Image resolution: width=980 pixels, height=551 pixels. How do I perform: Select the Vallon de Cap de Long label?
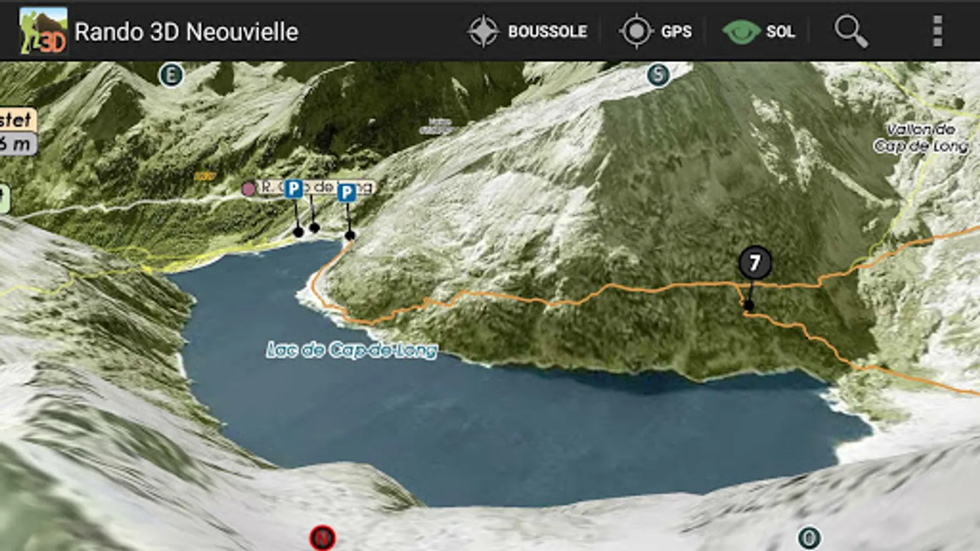click(x=921, y=138)
